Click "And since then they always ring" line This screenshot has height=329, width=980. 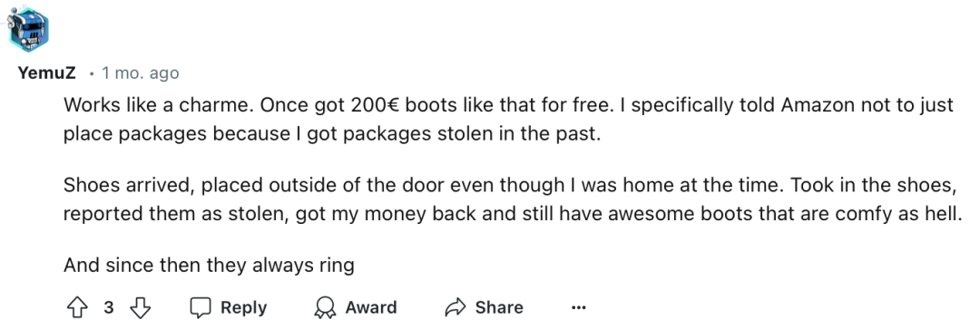coord(209,266)
